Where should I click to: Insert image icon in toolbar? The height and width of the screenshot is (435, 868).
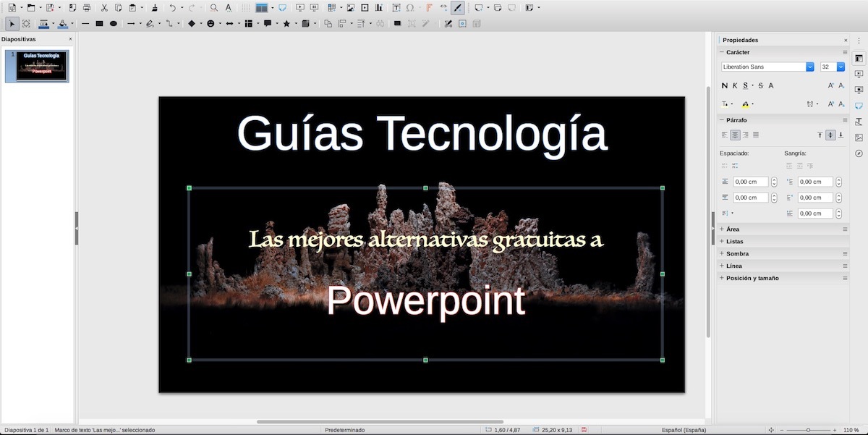[x=351, y=8]
